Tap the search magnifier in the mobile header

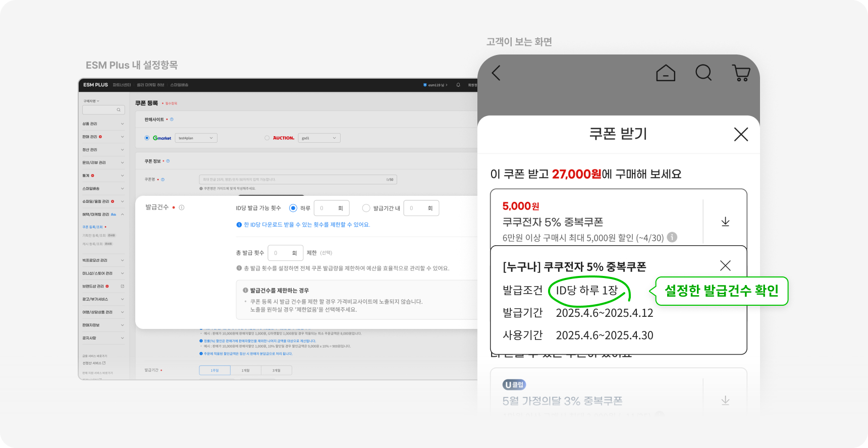(703, 73)
